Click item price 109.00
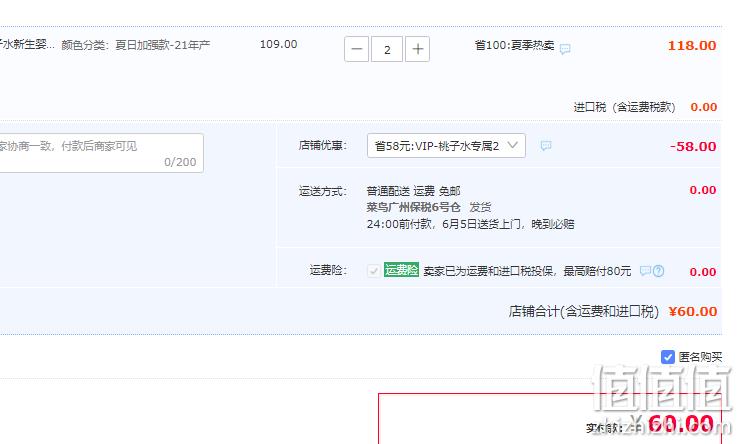The image size is (741, 444). [278, 44]
